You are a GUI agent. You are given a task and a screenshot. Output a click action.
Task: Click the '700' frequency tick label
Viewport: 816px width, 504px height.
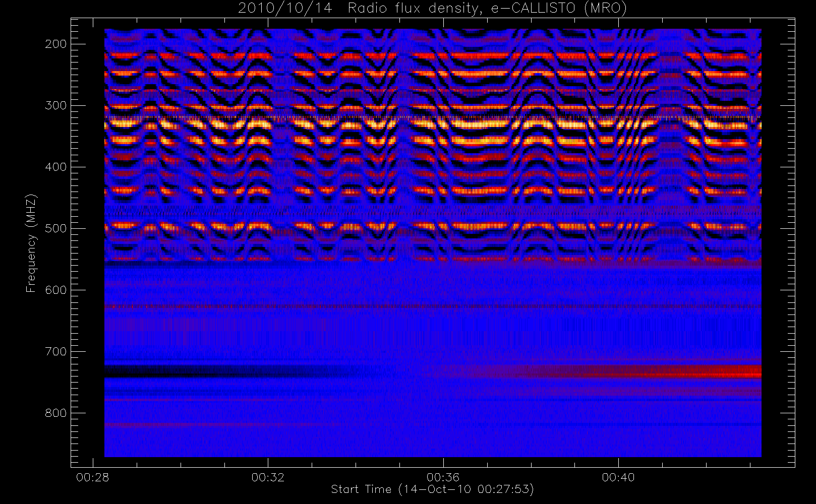click(56, 351)
